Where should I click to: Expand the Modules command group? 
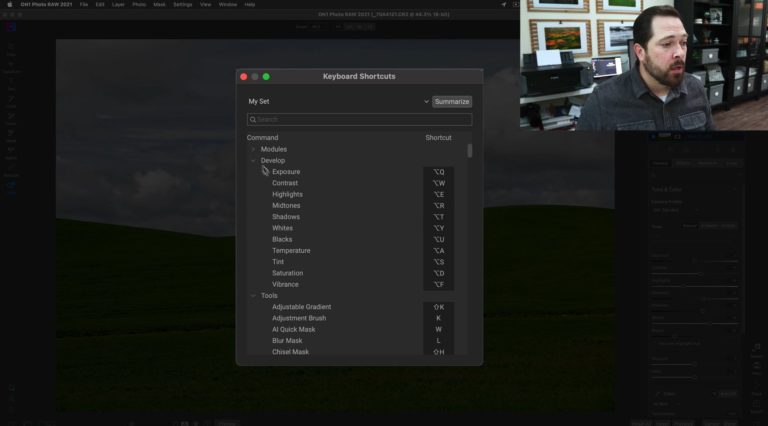point(253,149)
